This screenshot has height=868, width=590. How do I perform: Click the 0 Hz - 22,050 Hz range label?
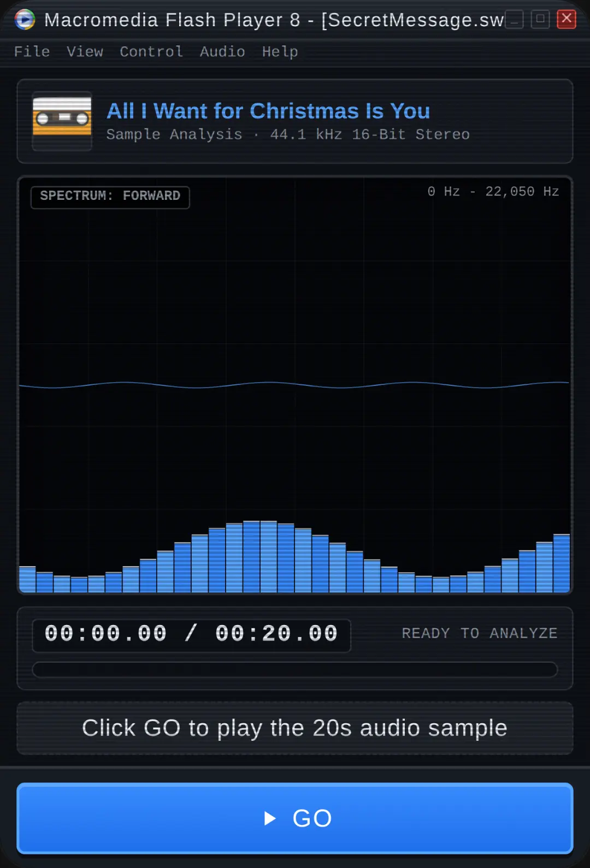click(493, 192)
